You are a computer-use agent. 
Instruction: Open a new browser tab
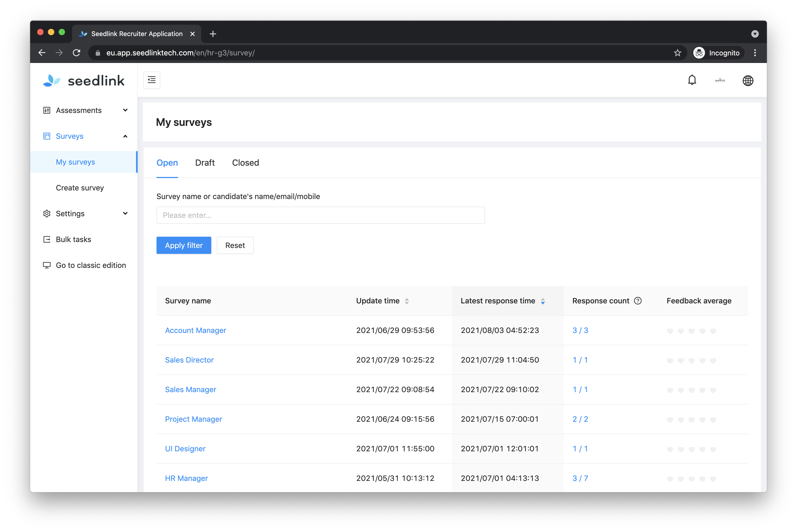[213, 34]
